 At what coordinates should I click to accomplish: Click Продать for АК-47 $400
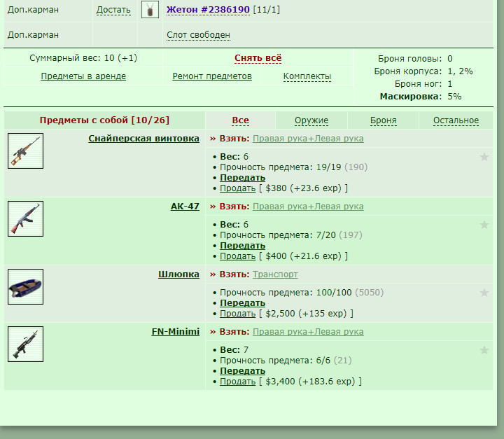(237, 256)
